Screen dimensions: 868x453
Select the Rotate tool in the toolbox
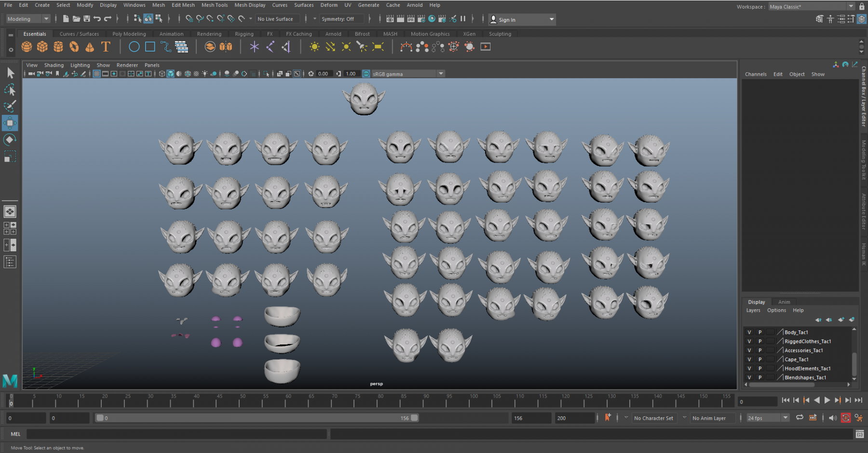(10, 140)
